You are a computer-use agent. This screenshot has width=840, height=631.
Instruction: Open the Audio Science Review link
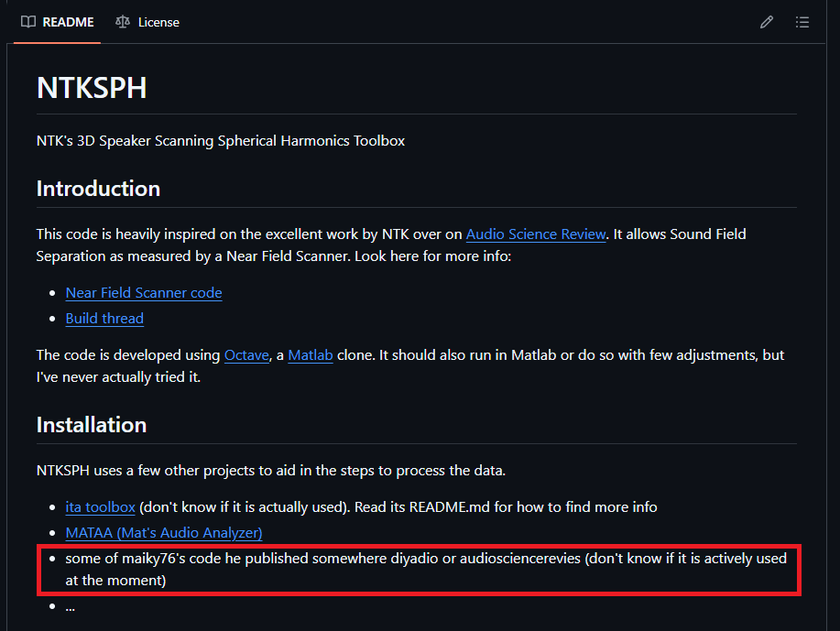536,234
